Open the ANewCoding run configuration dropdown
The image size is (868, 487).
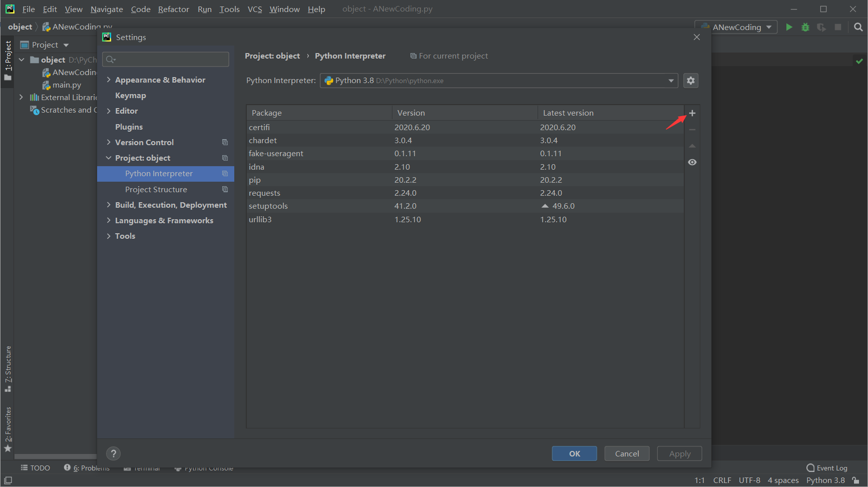[x=736, y=27]
